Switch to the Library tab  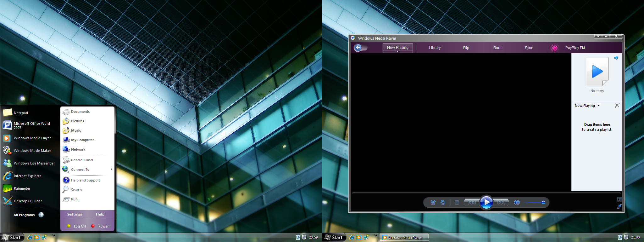click(435, 48)
